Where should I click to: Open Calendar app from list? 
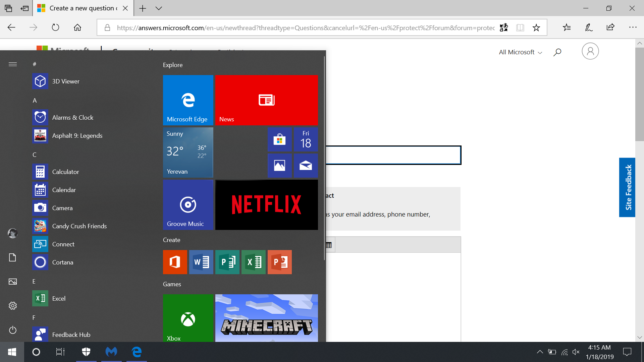click(91, 190)
